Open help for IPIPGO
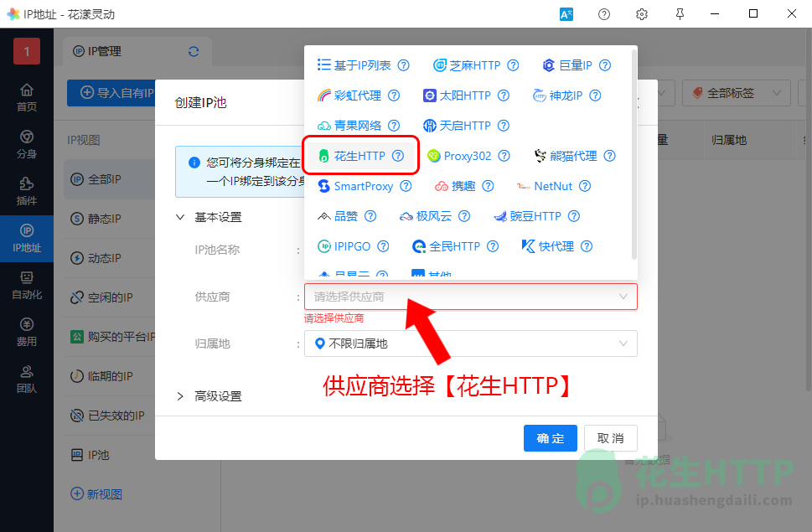 [383, 246]
